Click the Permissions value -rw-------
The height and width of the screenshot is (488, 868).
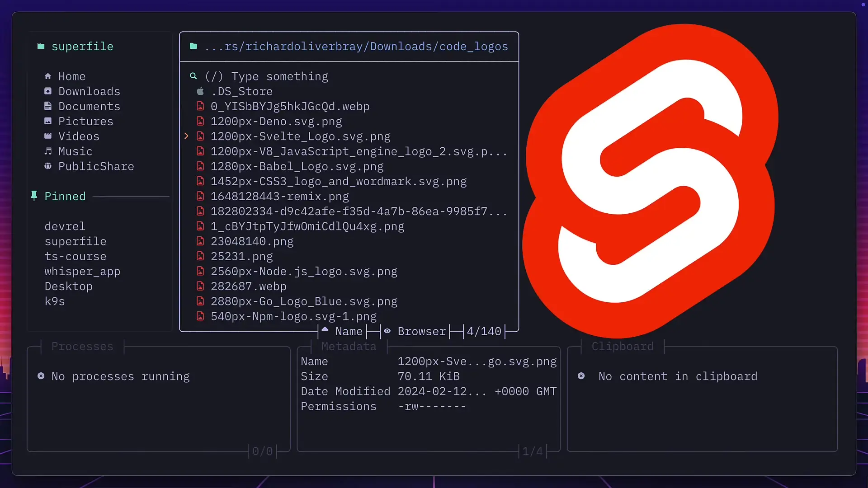(x=432, y=406)
